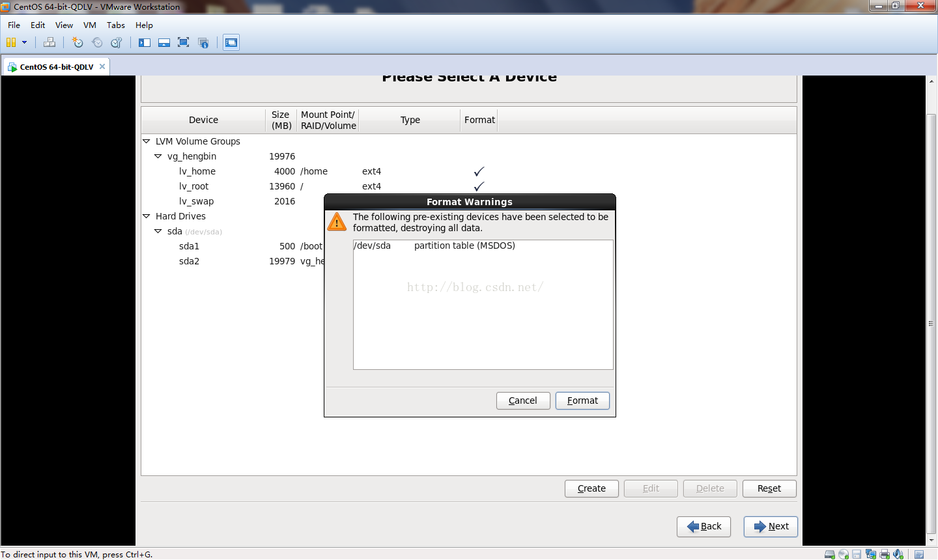Open the View menu
Viewport: 938px width, 560px height.
click(64, 25)
